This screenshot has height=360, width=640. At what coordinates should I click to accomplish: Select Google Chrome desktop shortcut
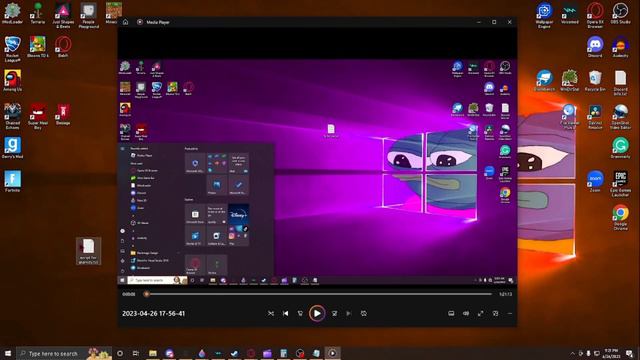tap(620, 218)
